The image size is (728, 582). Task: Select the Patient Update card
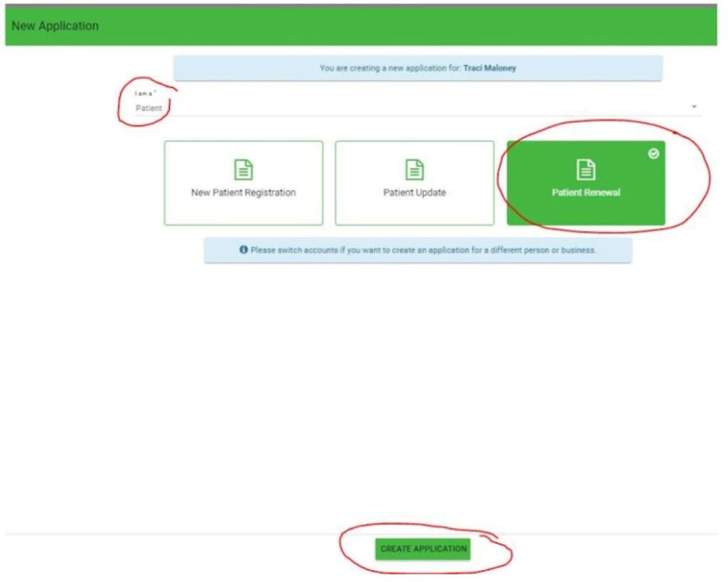tap(414, 183)
